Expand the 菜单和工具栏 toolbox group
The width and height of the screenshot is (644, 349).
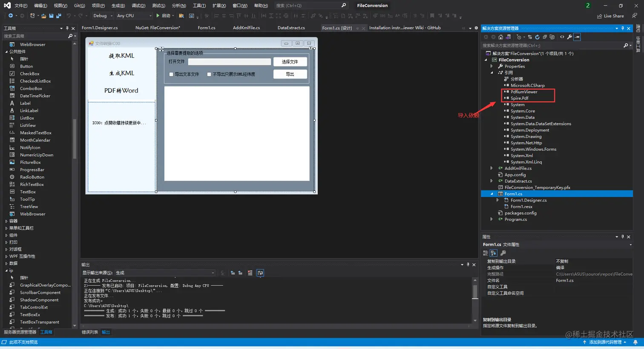[6, 228]
